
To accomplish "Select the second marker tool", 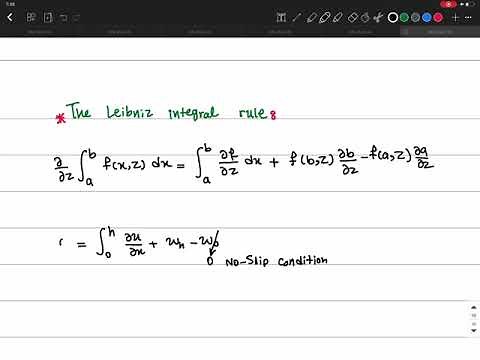I will (338, 17).
